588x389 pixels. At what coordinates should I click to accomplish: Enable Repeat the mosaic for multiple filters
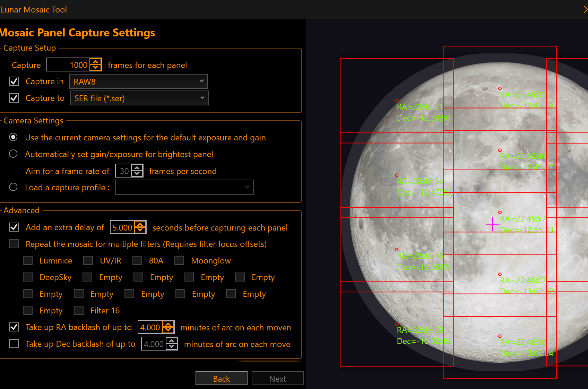14,244
